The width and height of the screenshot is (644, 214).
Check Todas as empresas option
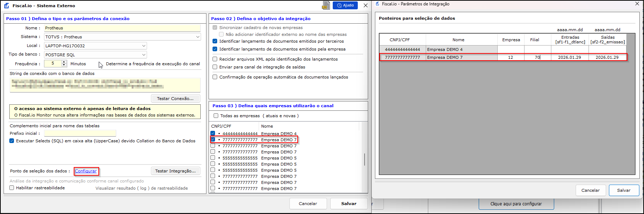coord(216,116)
